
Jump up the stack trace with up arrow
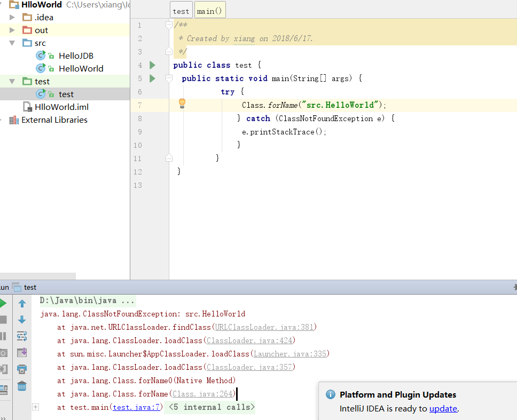22,303
